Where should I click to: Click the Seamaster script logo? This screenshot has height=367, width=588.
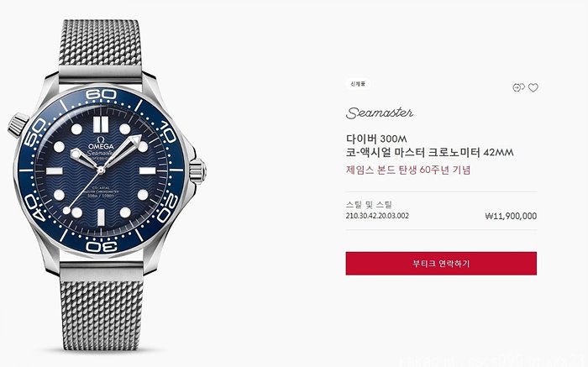pos(380,113)
